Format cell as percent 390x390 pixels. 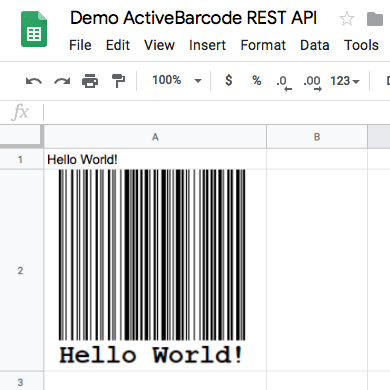[x=257, y=80]
